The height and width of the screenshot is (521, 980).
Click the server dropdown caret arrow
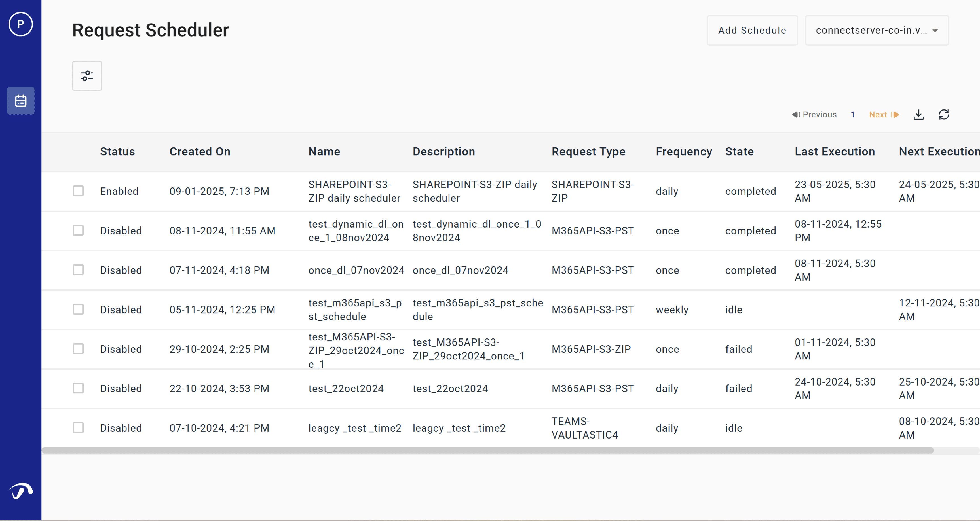pyautogui.click(x=935, y=30)
